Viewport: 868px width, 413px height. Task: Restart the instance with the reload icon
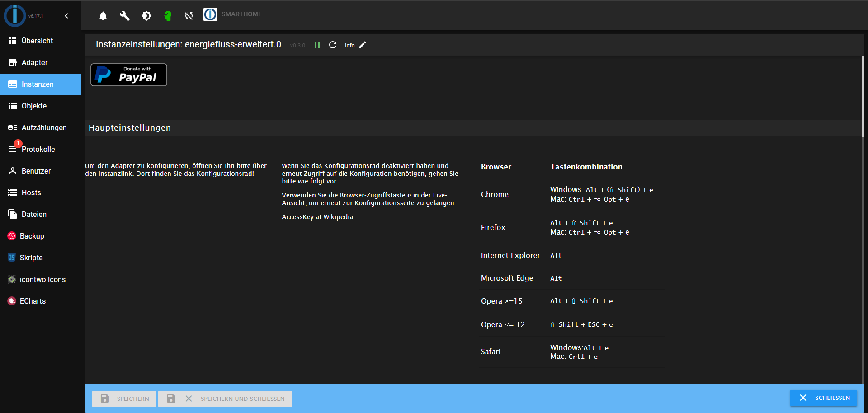point(333,45)
